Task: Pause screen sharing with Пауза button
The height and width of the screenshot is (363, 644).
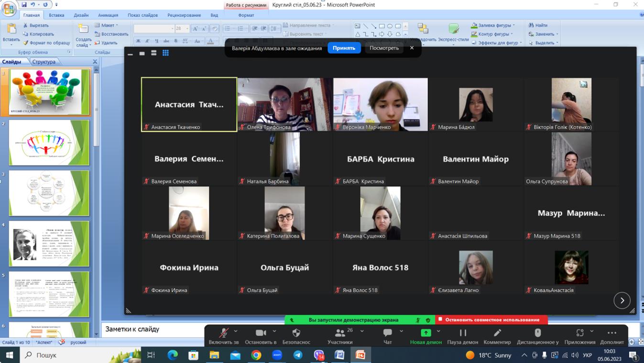Action: pos(462,333)
